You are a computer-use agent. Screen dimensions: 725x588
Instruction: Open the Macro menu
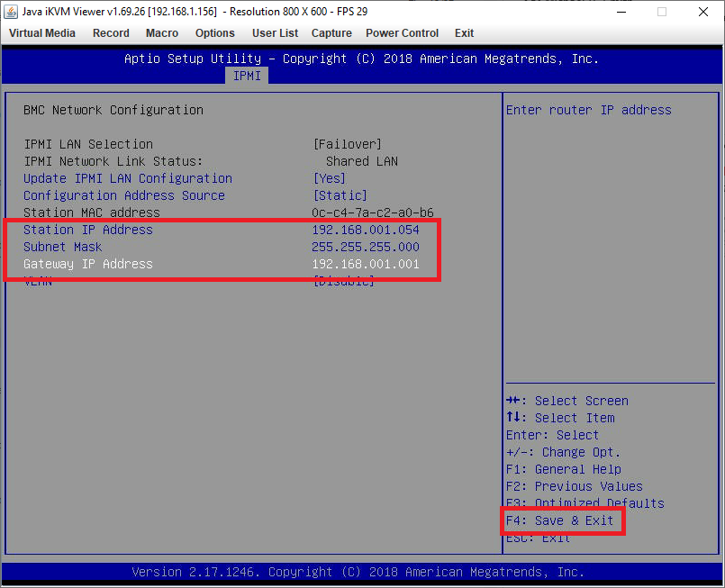(162, 33)
